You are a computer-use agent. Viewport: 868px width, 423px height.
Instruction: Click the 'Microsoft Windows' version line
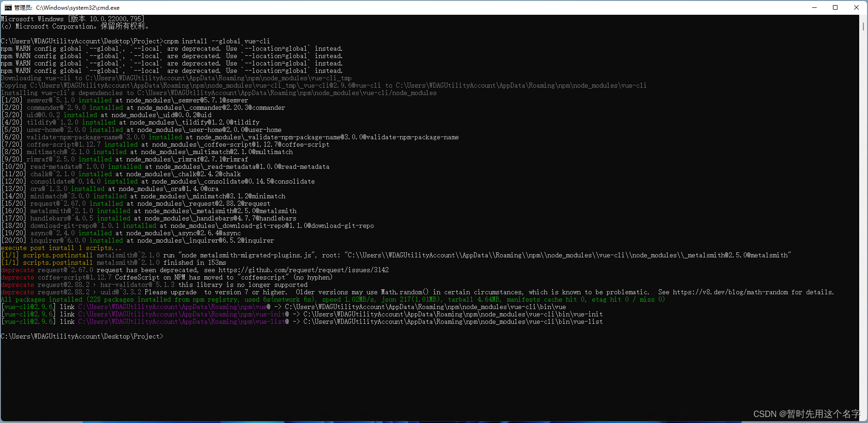point(72,19)
